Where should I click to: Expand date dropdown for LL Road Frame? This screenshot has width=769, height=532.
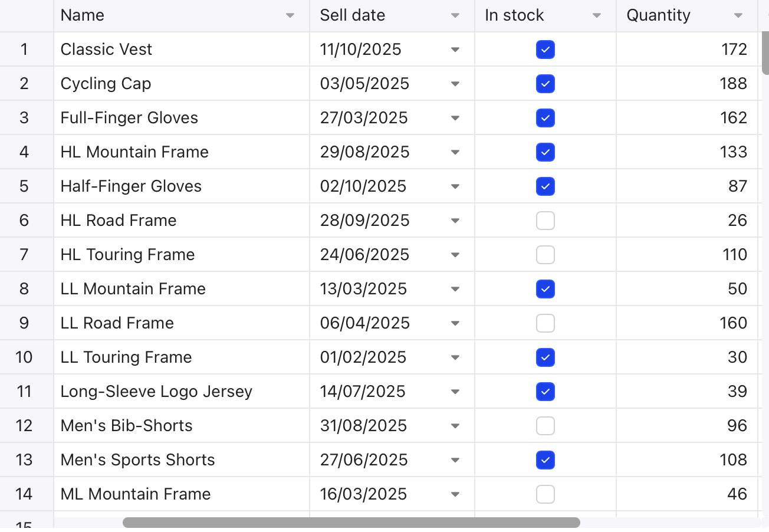455,323
